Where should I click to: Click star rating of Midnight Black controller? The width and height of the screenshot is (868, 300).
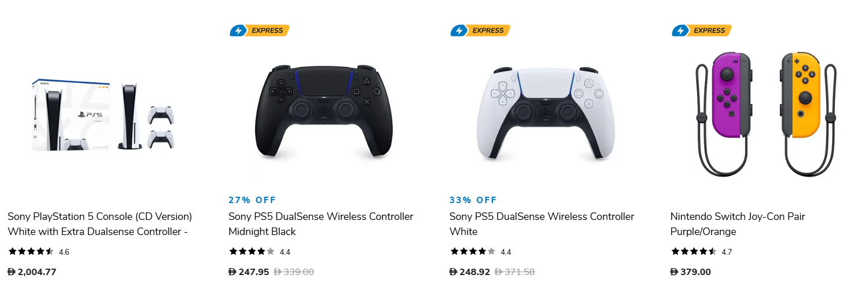point(252,252)
